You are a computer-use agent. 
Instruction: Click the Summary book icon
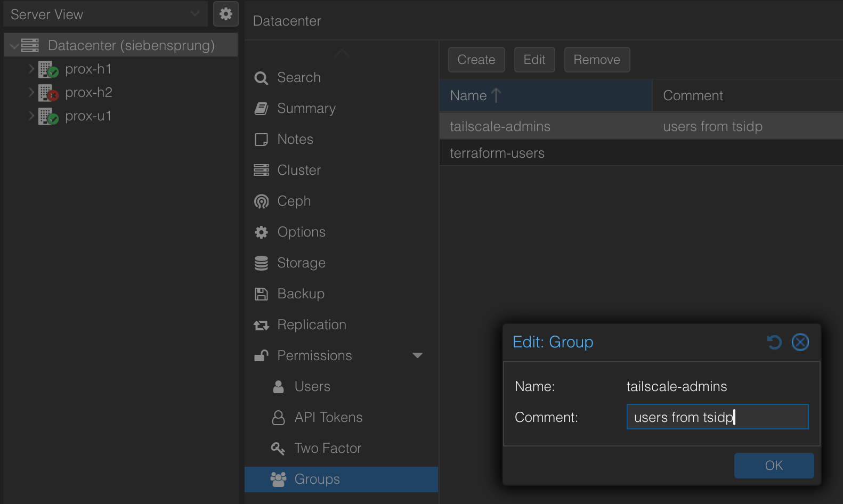261,109
